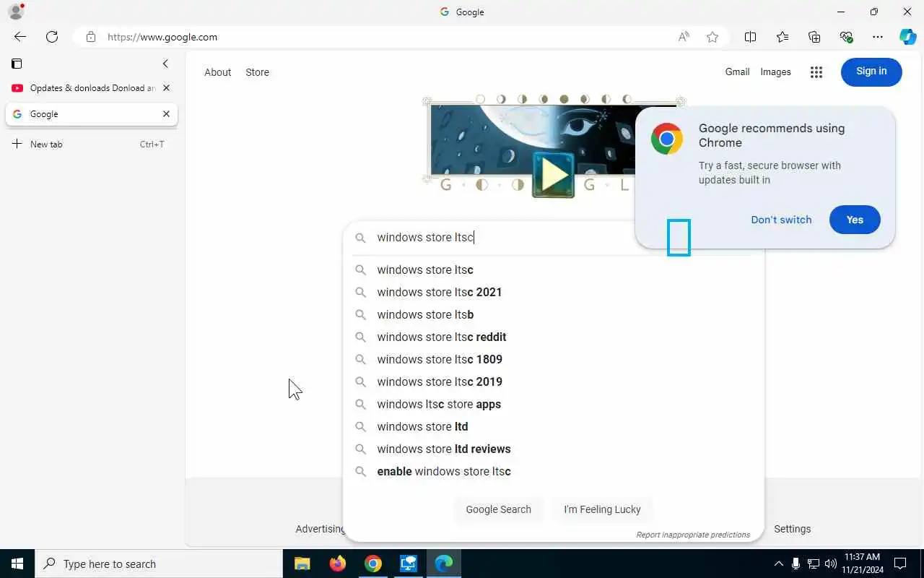Open the Edge profile avatar
Screen dimensions: 924x578
click(16, 12)
